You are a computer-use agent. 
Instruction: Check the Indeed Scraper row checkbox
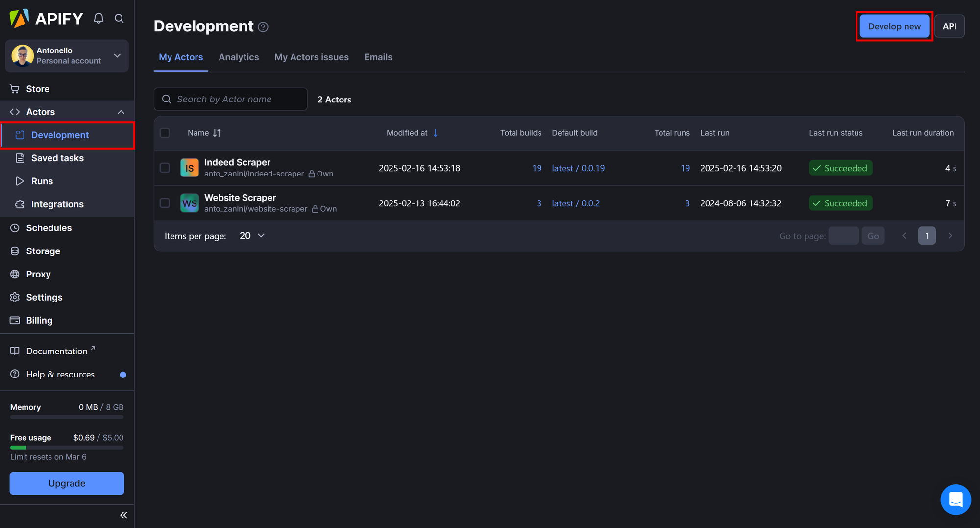coord(165,168)
